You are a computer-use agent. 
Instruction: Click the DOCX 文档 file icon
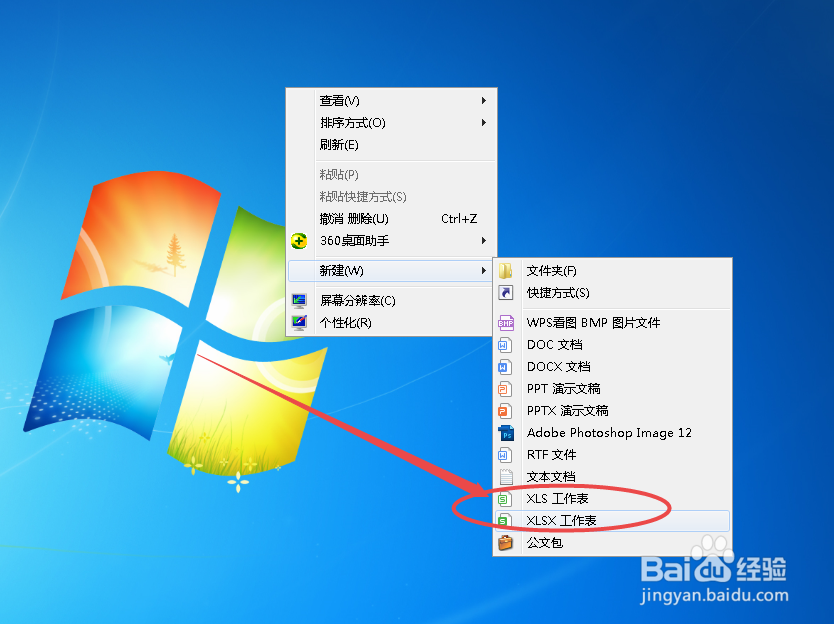pyautogui.click(x=505, y=367)
